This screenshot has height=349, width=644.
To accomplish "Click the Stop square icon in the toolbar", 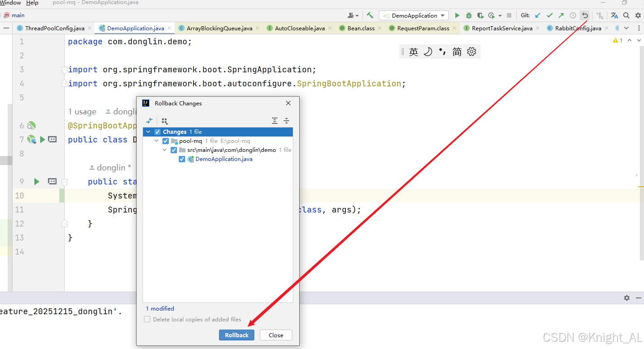I will 509,15.
